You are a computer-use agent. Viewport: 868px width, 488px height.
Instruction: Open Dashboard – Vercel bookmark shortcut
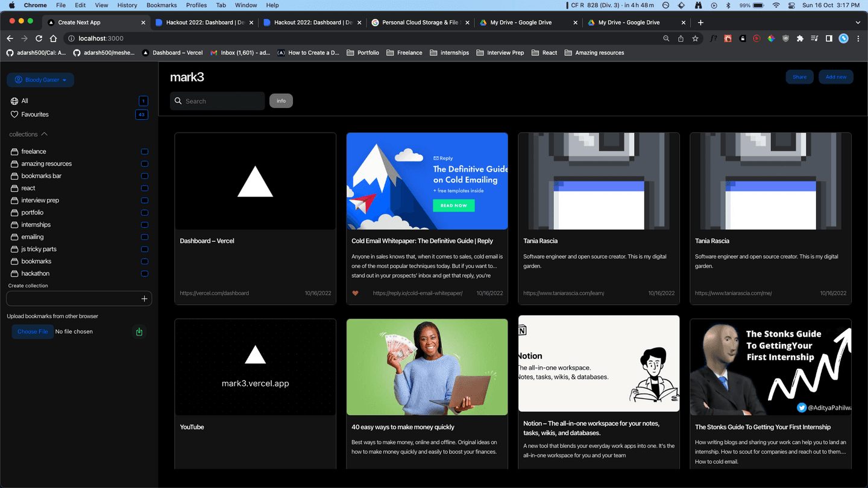pos(172,52)
